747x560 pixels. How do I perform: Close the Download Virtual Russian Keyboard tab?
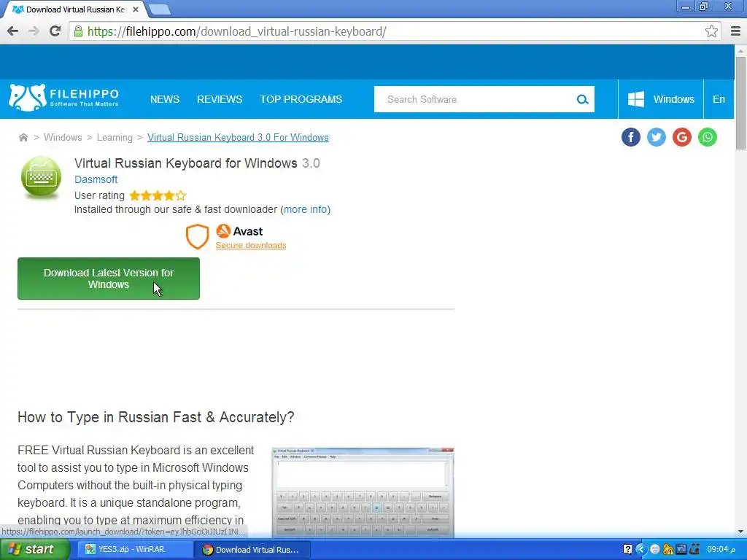(x=135, y=9)
